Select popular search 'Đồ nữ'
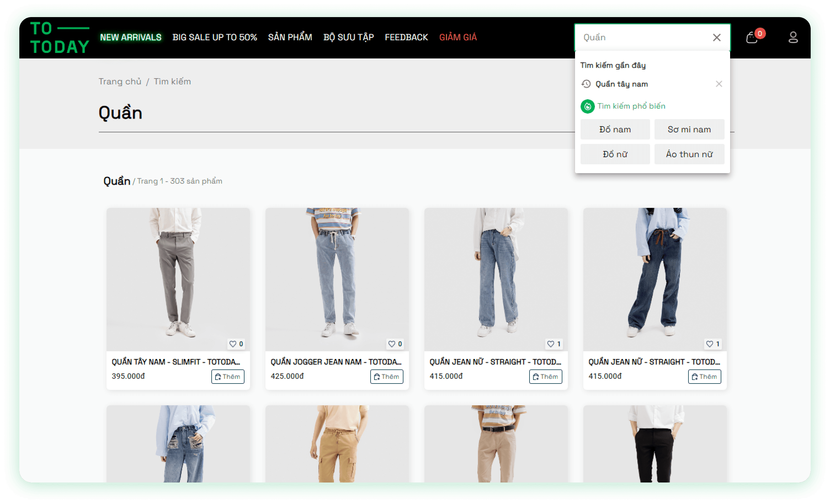Image resolution: width=830 pixels, height=504 pixels. click(615, 154)
